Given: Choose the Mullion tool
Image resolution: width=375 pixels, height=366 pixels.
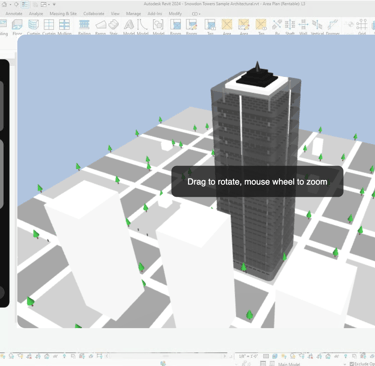Looking at the screenshot, I should point(64,26).
